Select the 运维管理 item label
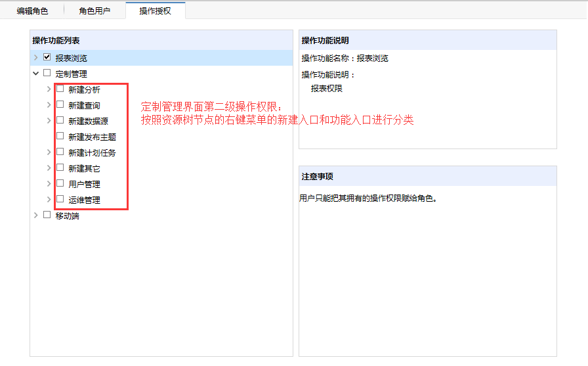 tap(85, 200)
